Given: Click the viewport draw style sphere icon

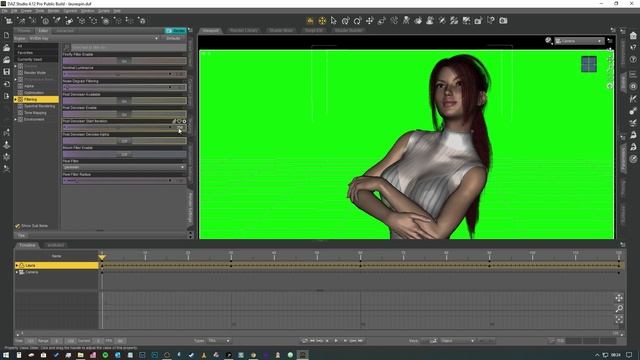Looking at the screenshot, I should [548, 40].
